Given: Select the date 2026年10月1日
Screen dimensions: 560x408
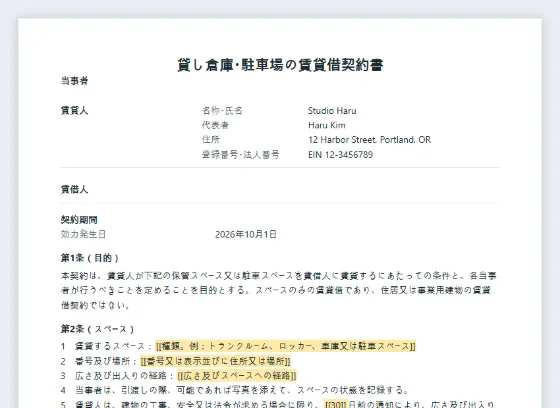Looking at the screenshot, I should (x=246, y=234).
